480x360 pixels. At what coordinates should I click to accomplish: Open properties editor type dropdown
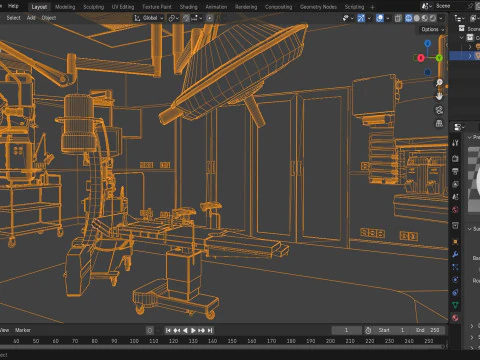click(459, 127)
